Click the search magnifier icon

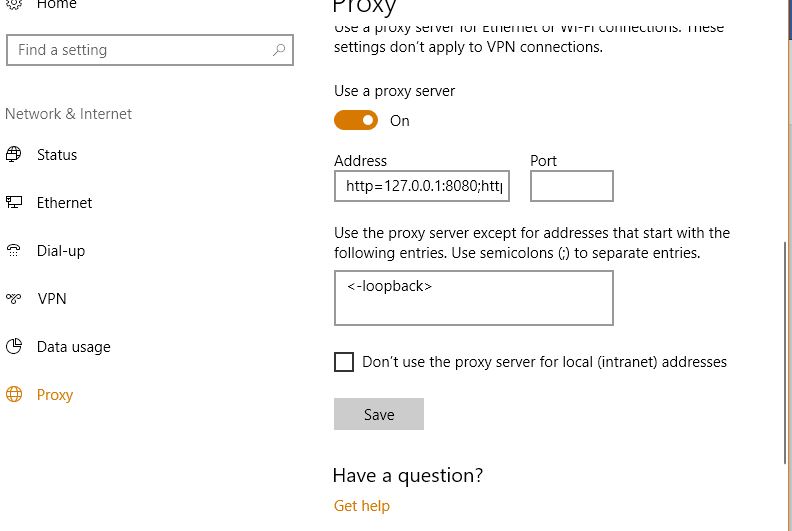click(279, 50)
